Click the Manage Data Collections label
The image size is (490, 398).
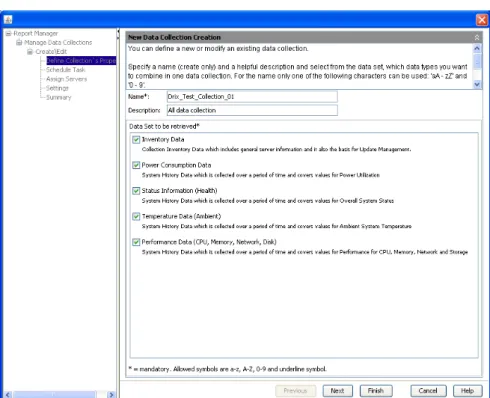point(58,42)
